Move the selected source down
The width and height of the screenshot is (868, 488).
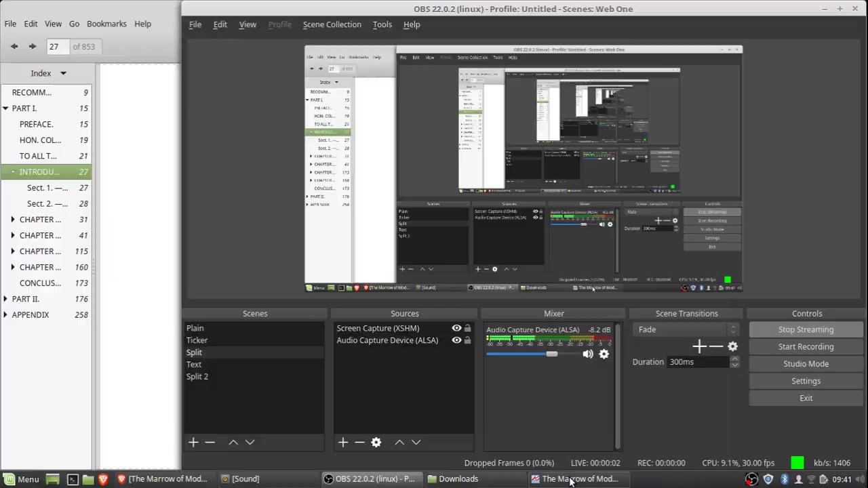coord(416,443)
